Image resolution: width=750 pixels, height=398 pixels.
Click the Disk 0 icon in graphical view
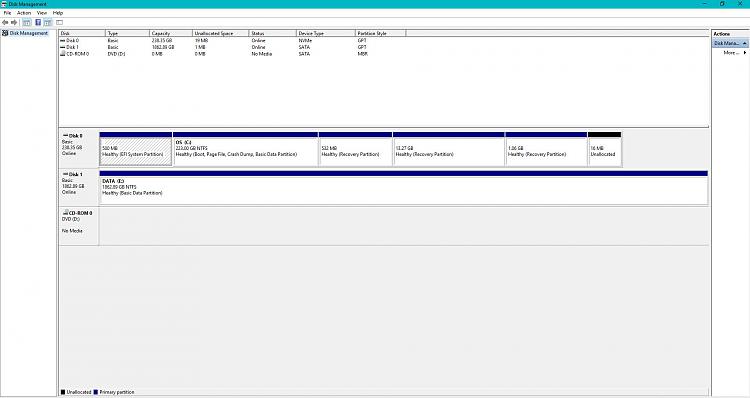coord(66,136)
